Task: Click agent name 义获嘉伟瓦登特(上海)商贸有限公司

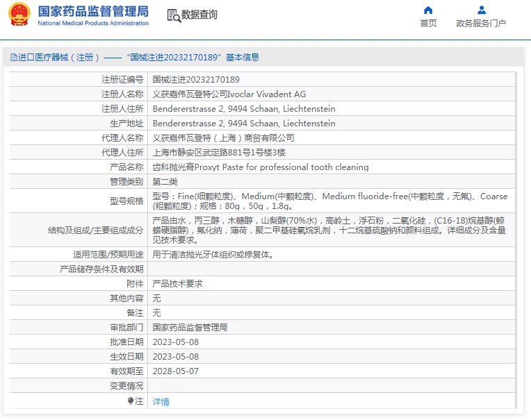Action: click(223, 137)
